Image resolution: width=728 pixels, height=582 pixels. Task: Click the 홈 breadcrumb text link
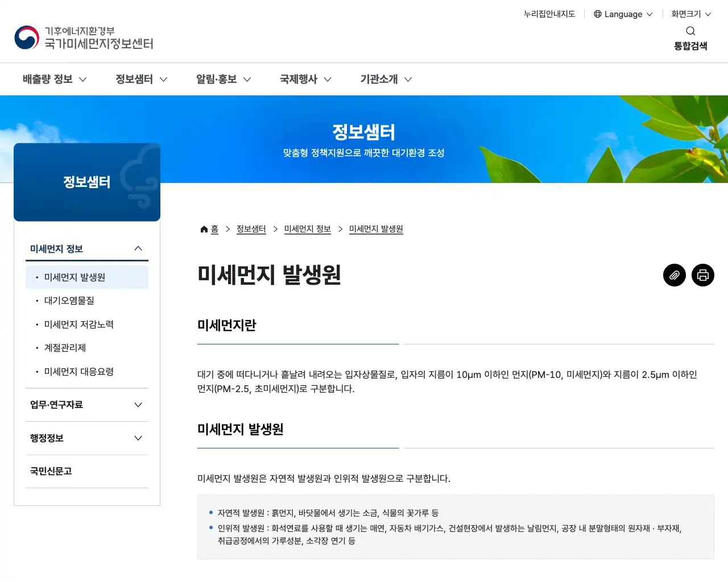click(214, 229)
